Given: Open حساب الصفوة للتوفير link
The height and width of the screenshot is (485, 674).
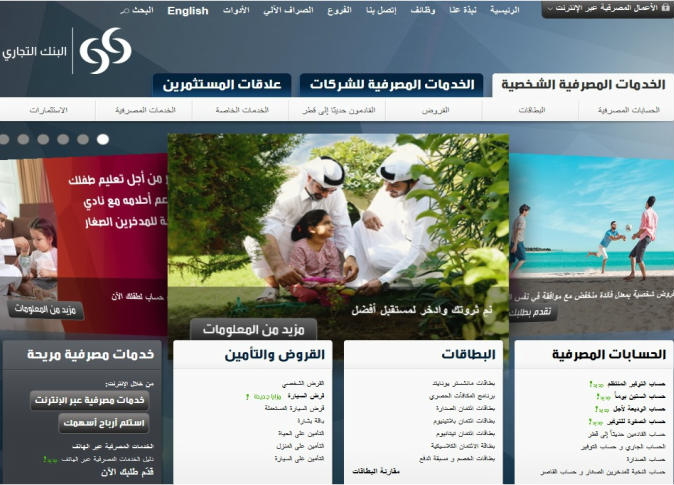Looking at the screenshot, I should pyautogui.click(x=636, y=422).
